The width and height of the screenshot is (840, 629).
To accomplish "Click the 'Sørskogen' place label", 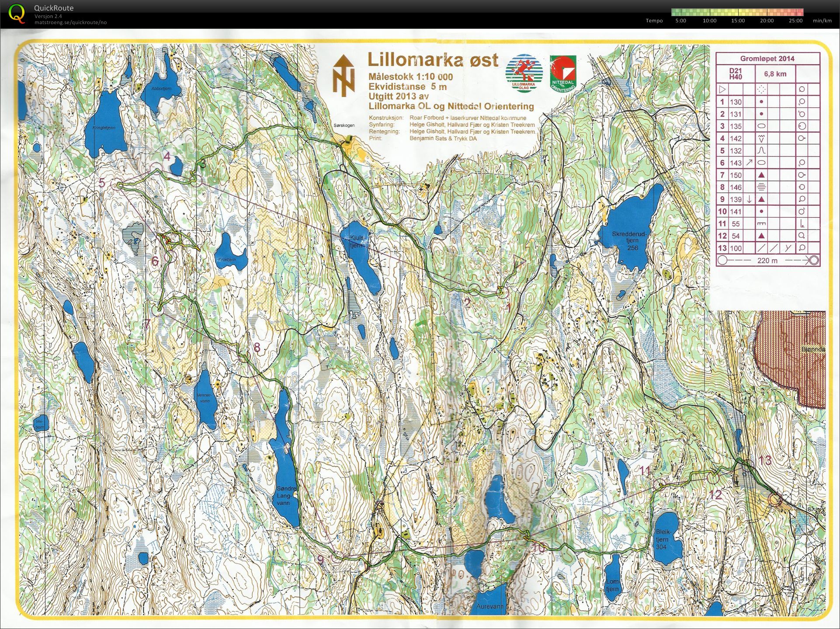I will coord(344,125).
